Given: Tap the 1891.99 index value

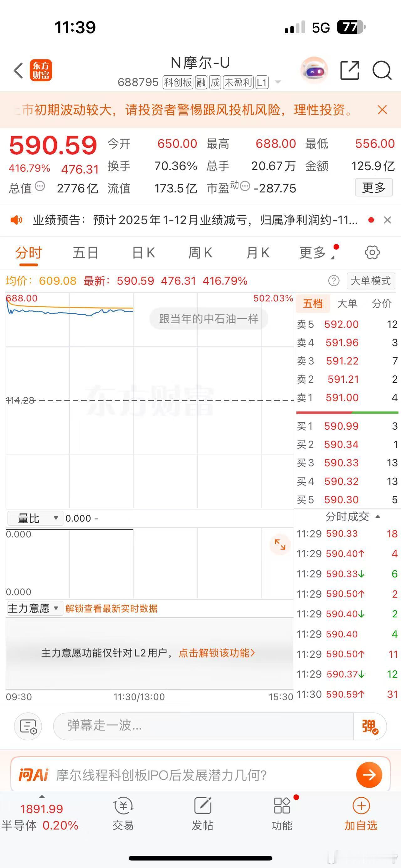Looking at the screenshot, I should pos(41,809).
